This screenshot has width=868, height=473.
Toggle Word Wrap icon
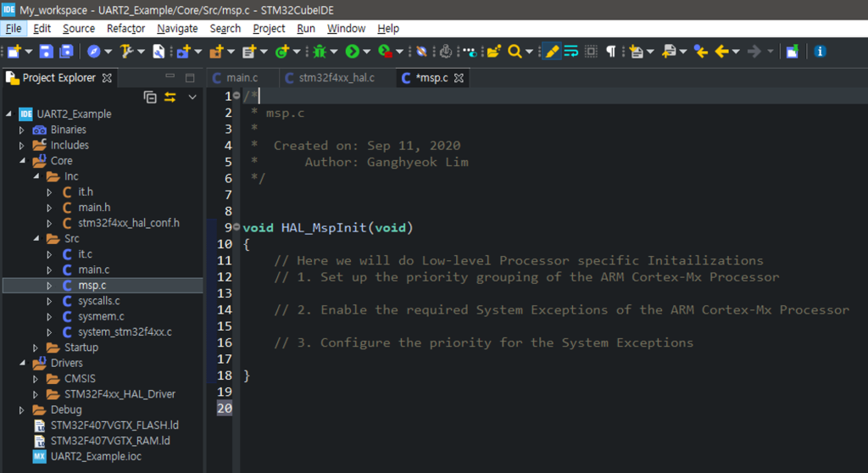coord(571,52)
